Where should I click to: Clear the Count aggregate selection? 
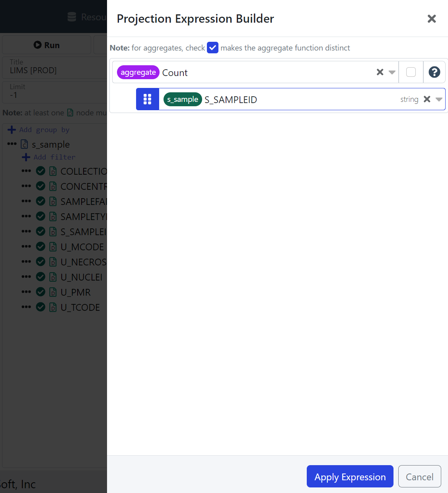[x=380, y=72]
